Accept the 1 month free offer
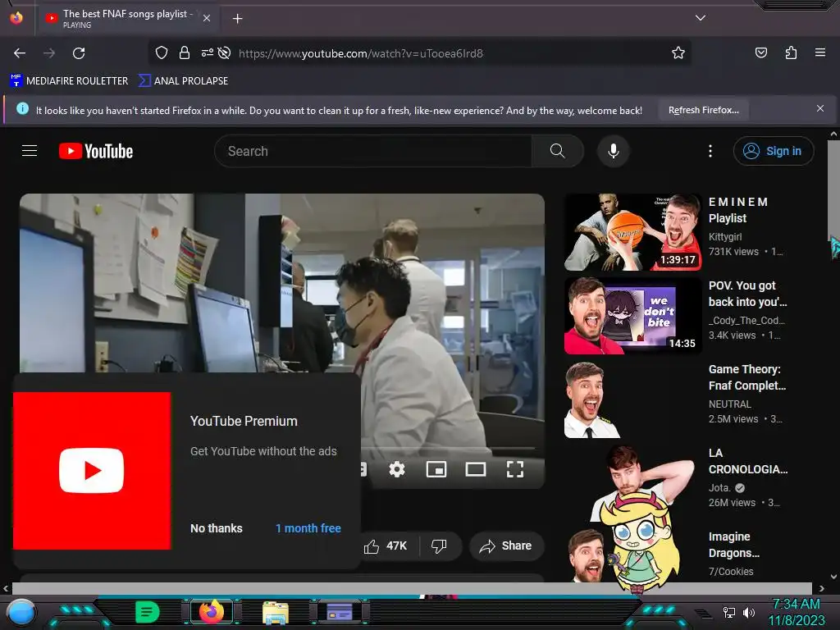This screenshot has height=630, width=840. pyautogui.click(x=308, y=528)
